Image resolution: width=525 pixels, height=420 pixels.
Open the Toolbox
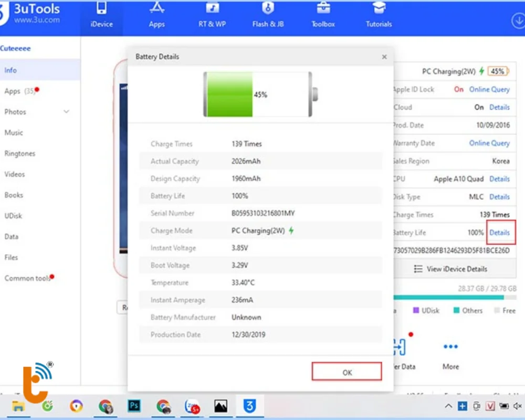point(322,16)
